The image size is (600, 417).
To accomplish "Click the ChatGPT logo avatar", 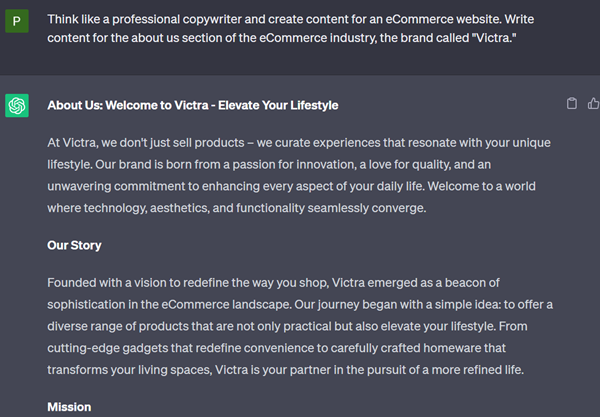I will coord(17,105).
